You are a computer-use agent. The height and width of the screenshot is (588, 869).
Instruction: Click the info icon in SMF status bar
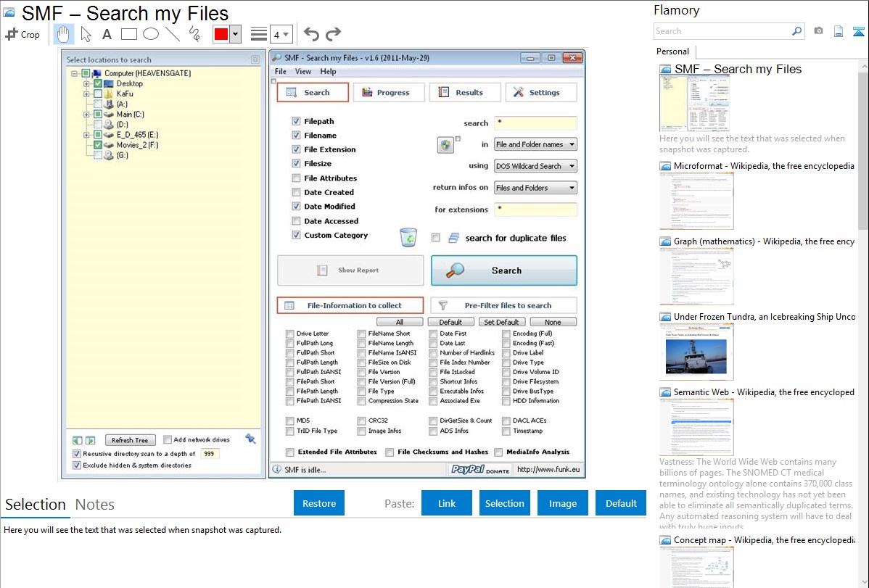tap(276, 469)
